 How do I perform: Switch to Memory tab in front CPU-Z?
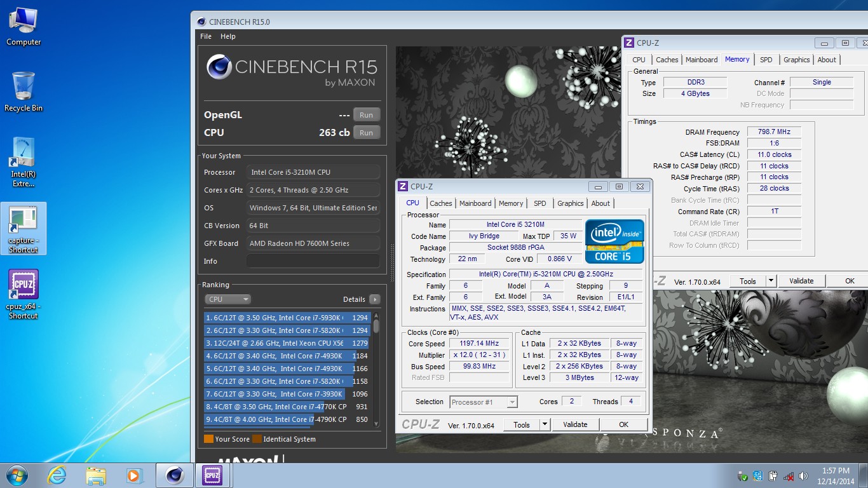click(511, 203)
